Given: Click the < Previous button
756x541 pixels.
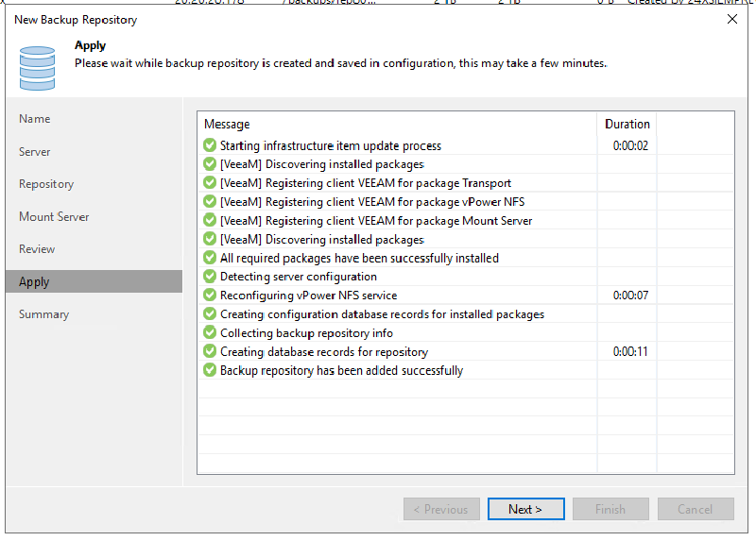Looking at the screenshot, I should [x=441, y=509].
